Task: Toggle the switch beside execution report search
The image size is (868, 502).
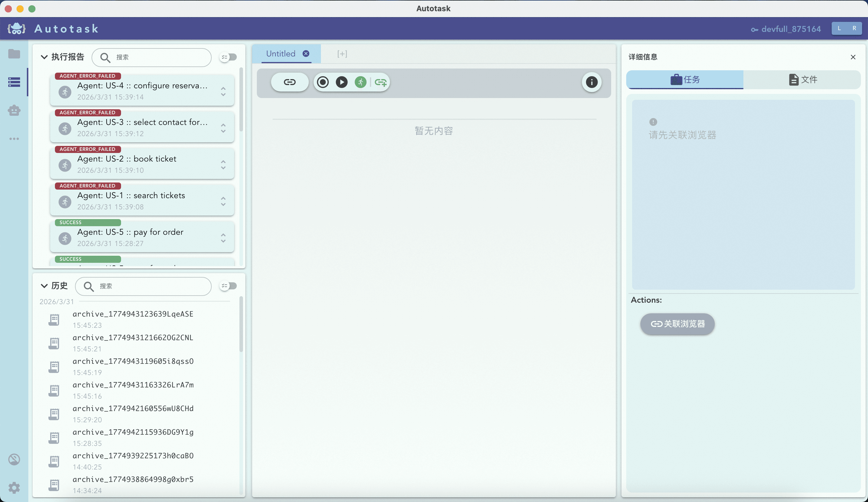Action: point(229,57)
